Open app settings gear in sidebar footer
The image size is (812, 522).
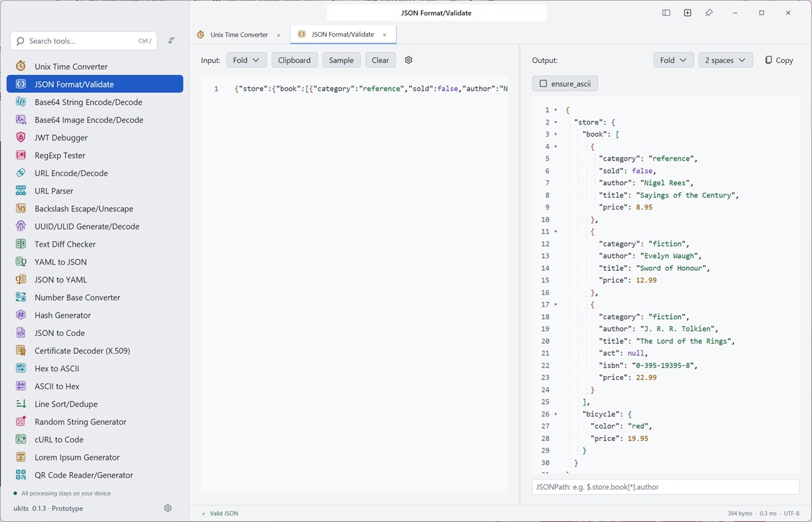pyautogui.click(x=168, y=508)
